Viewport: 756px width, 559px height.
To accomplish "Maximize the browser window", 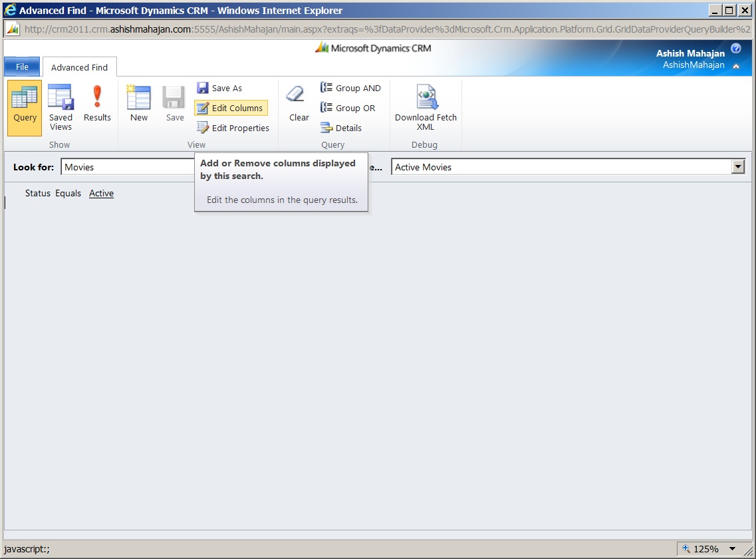I will [x=729, y=10].
